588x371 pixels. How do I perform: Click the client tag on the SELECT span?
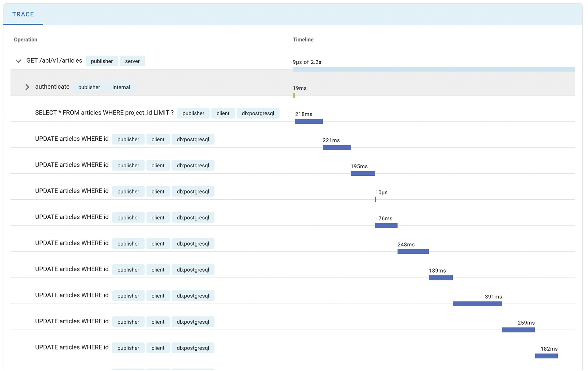click(223, 113)
